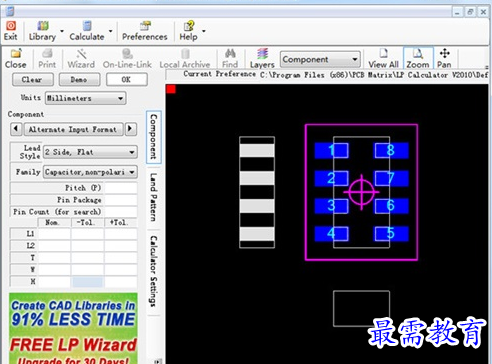Select the Layers icon
The image size is (492, 364).
(262, 53)
